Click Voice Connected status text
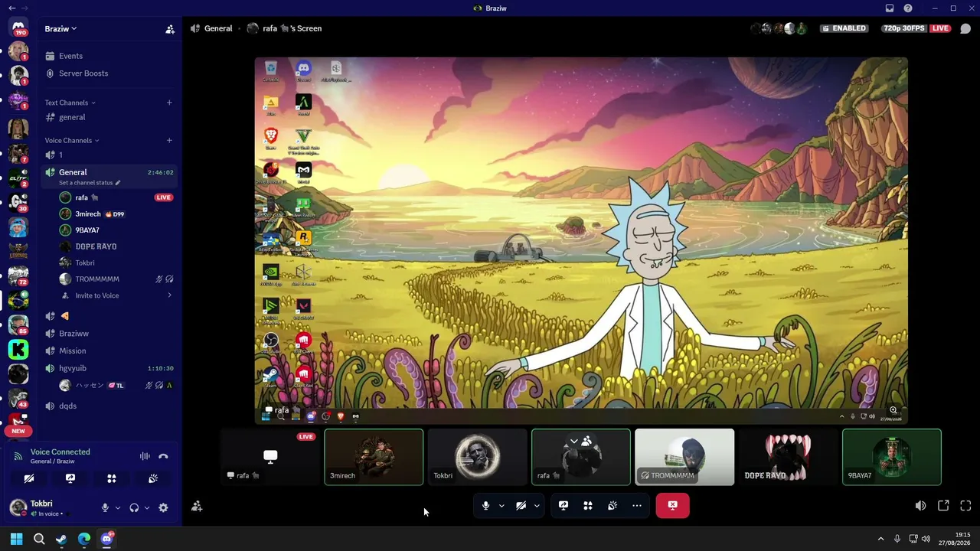980x551 pixels. [60, 452]
